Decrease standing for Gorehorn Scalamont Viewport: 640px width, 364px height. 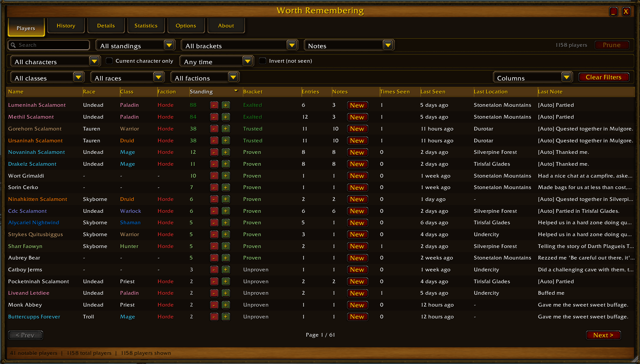[214, 129]
